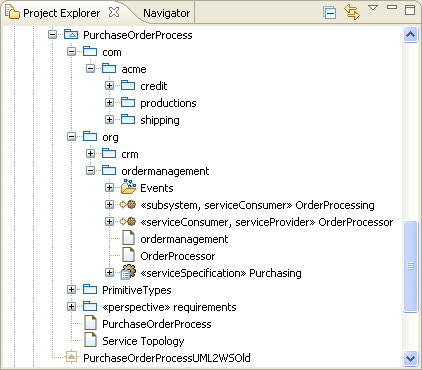Image resolution: width=422 pixels, height=370 pixels.
Task: Expand the Events node
Action: 110,187
